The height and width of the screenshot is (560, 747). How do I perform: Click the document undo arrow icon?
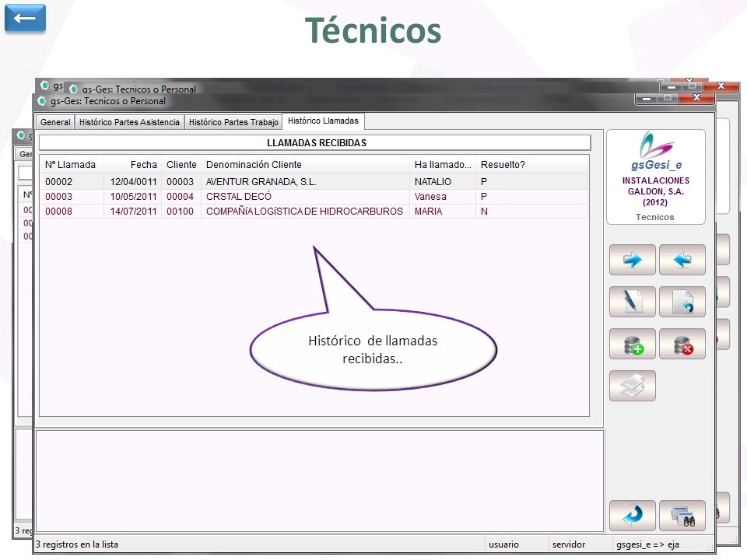(x=682, y=302)
